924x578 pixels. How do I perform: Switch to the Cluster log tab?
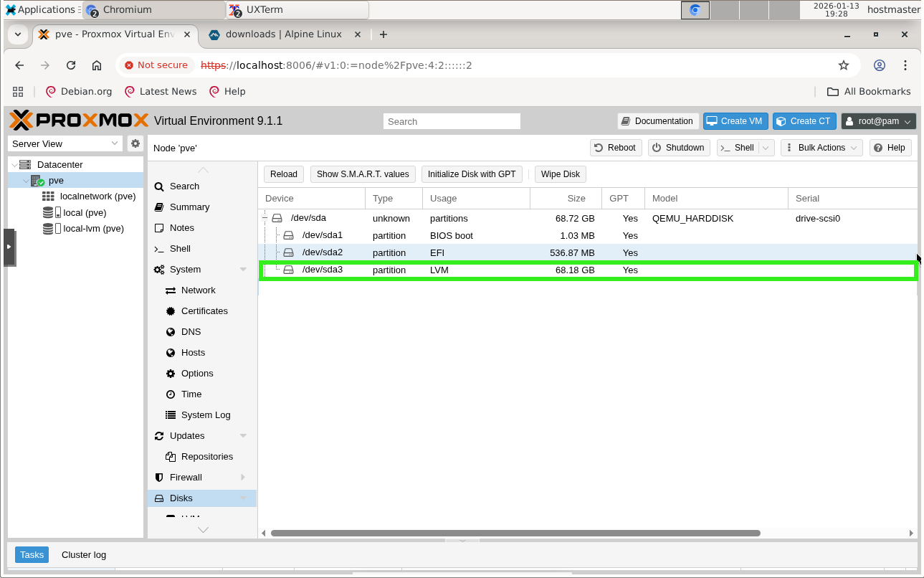pyautogui.click(x=84, y=554)
